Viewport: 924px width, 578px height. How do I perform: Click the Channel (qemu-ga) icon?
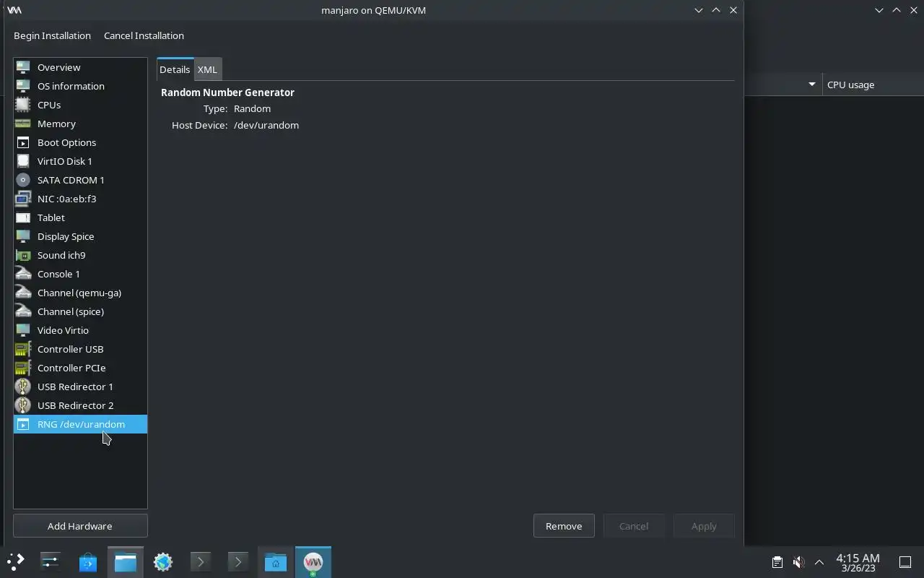coord(23,293)
